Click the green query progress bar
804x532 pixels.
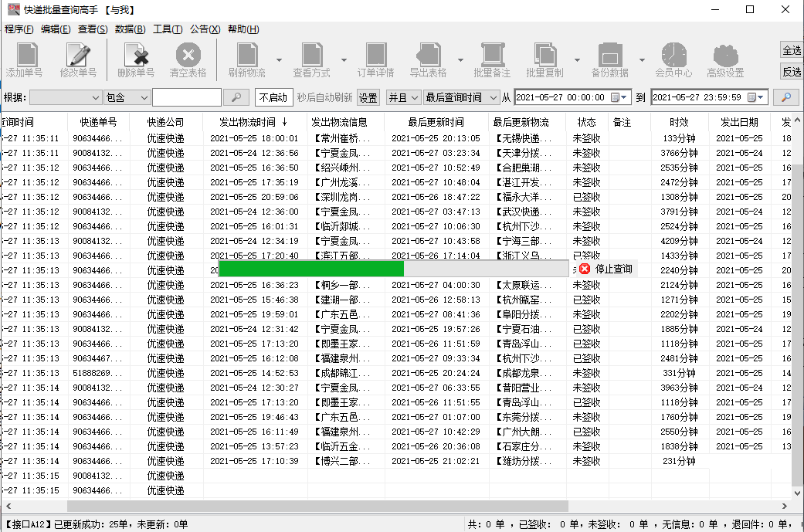click(x=309, y=269)
